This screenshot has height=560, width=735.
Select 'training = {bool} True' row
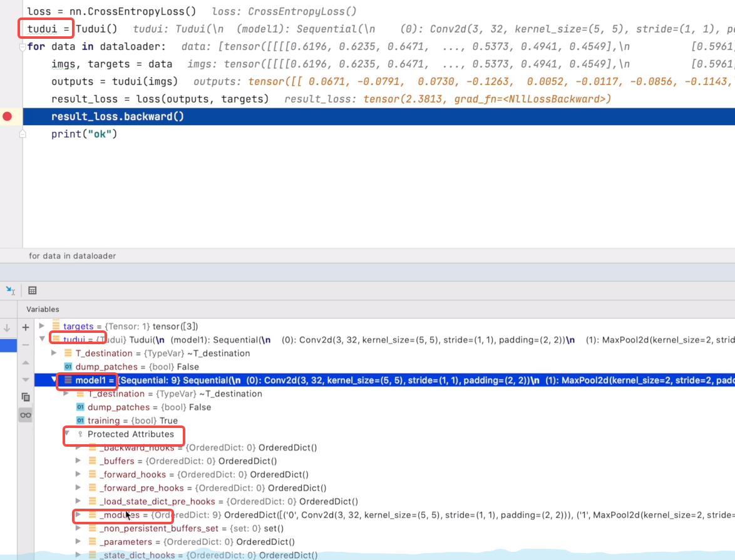click(x=384, y=420)
